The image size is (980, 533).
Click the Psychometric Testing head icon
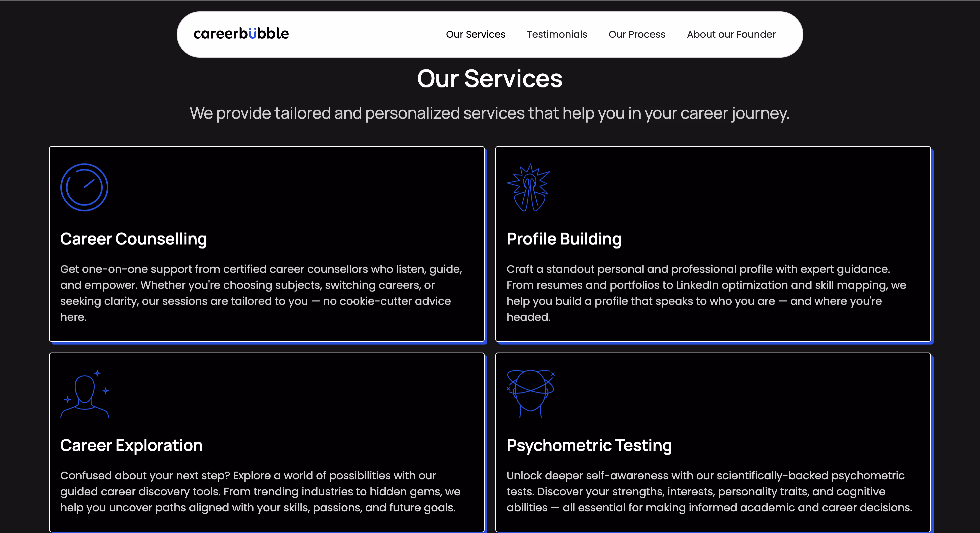point(531,394)
